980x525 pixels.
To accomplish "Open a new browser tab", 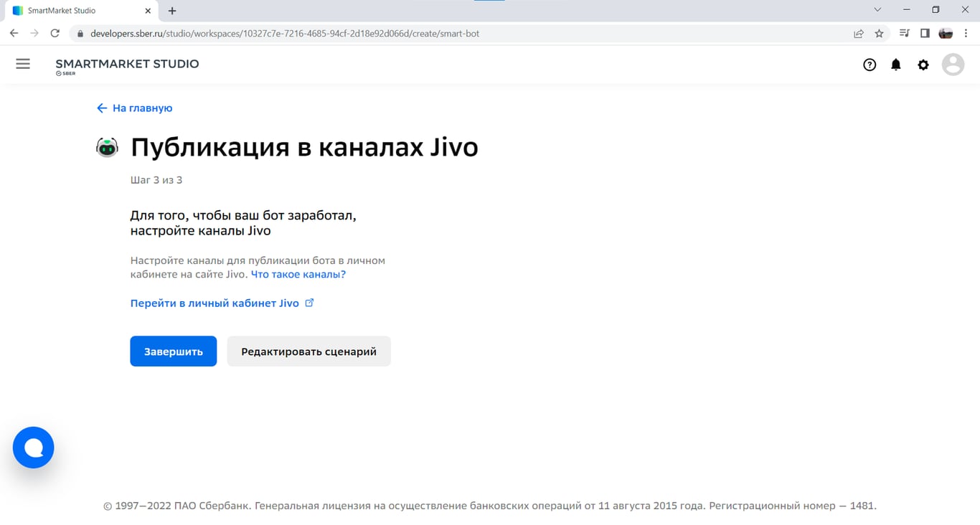I will 171,10.
